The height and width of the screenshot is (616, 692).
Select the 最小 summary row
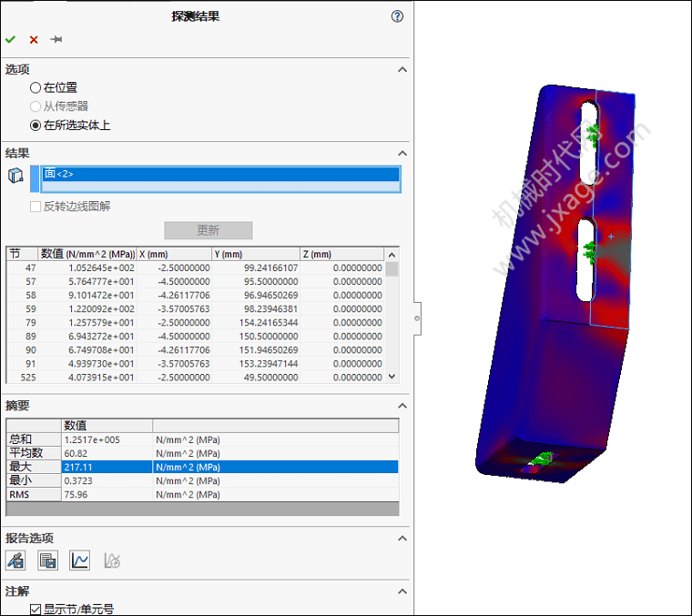(x=202, y=480)
